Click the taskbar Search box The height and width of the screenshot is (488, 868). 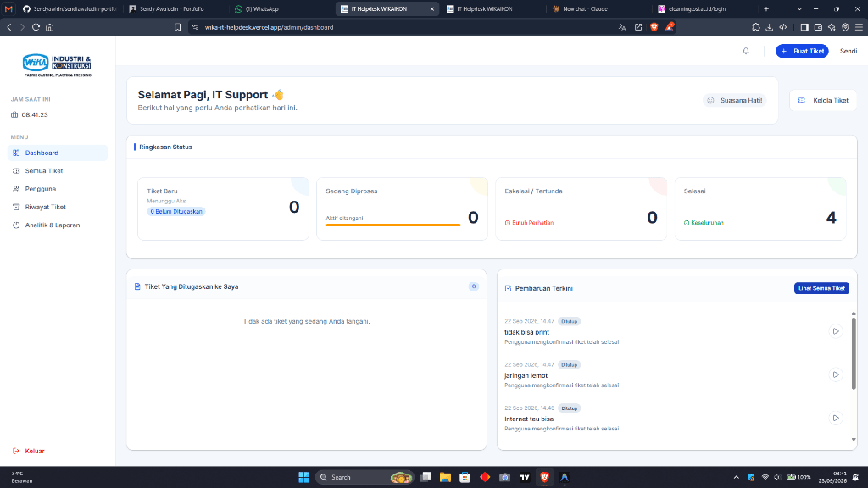(365, 477)
